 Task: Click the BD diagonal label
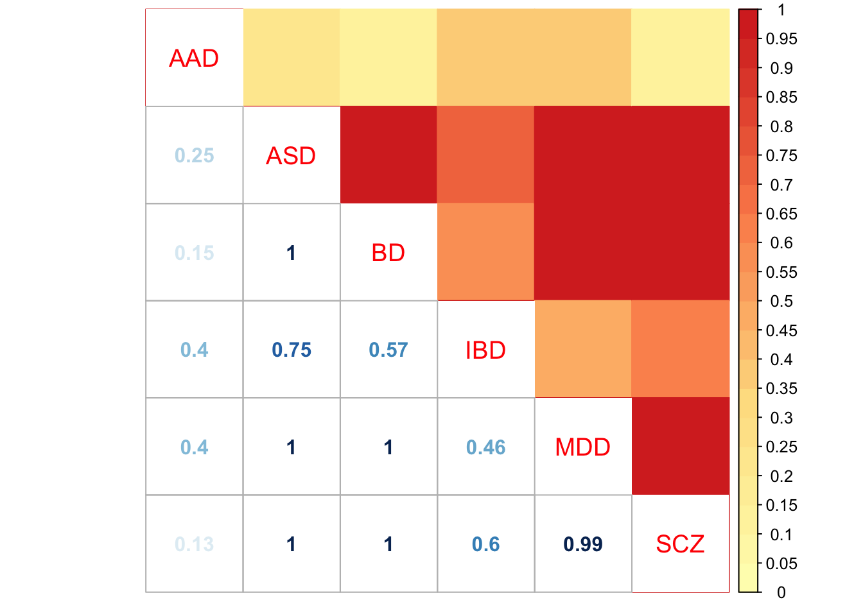point(388,253)
